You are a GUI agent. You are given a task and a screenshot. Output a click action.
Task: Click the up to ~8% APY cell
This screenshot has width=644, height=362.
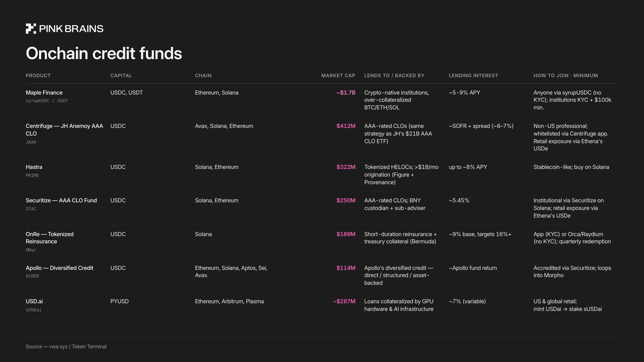pyautogui.click(x=468, y=167)
